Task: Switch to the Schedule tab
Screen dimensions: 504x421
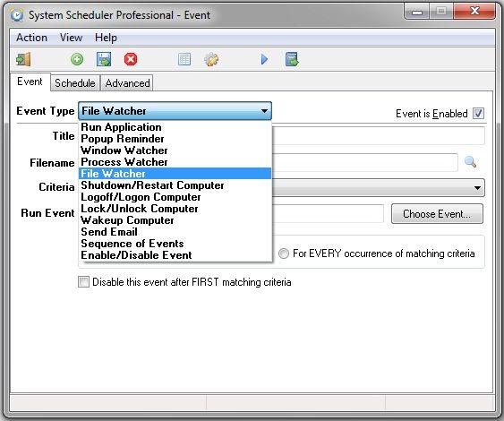Action: click(x=75, y=83)
